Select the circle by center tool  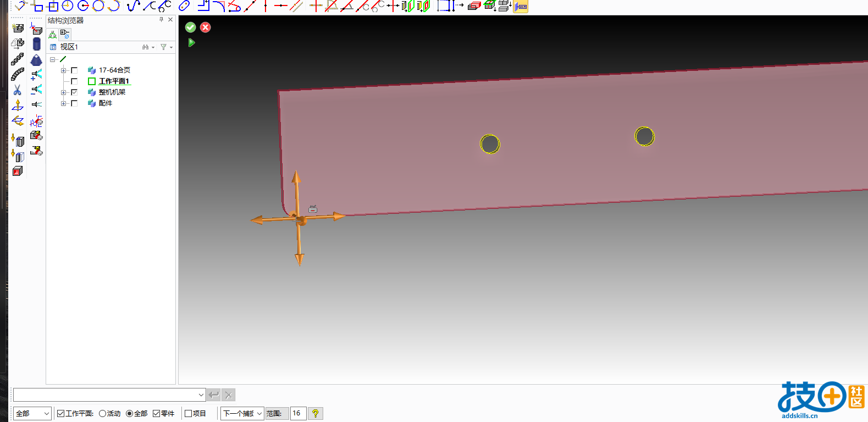tap(68, 6)
